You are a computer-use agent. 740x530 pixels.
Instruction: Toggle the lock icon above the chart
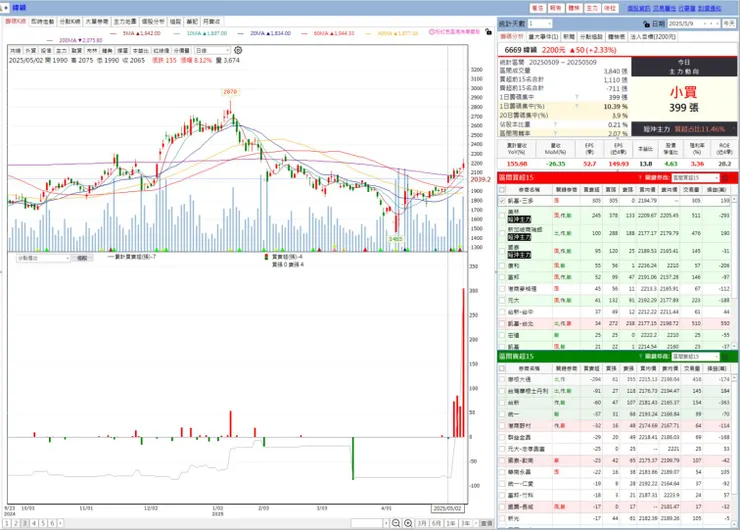pos(488,32)
